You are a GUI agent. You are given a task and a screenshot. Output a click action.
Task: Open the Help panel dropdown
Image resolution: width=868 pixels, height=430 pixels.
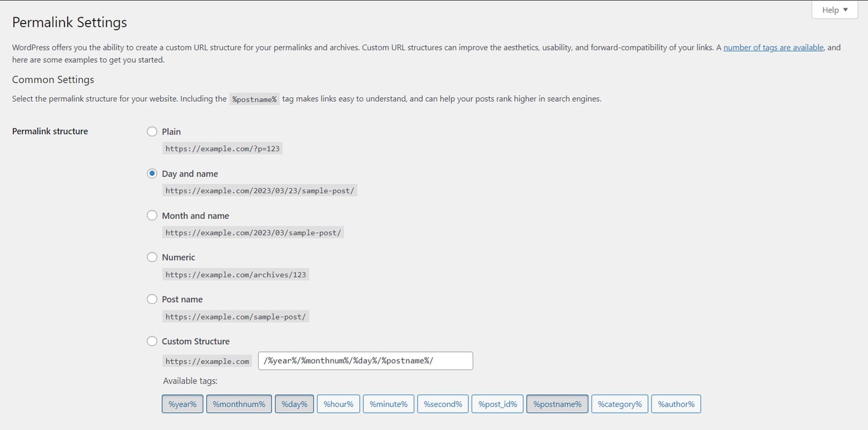pyautogui.click(x=834, y=10)
